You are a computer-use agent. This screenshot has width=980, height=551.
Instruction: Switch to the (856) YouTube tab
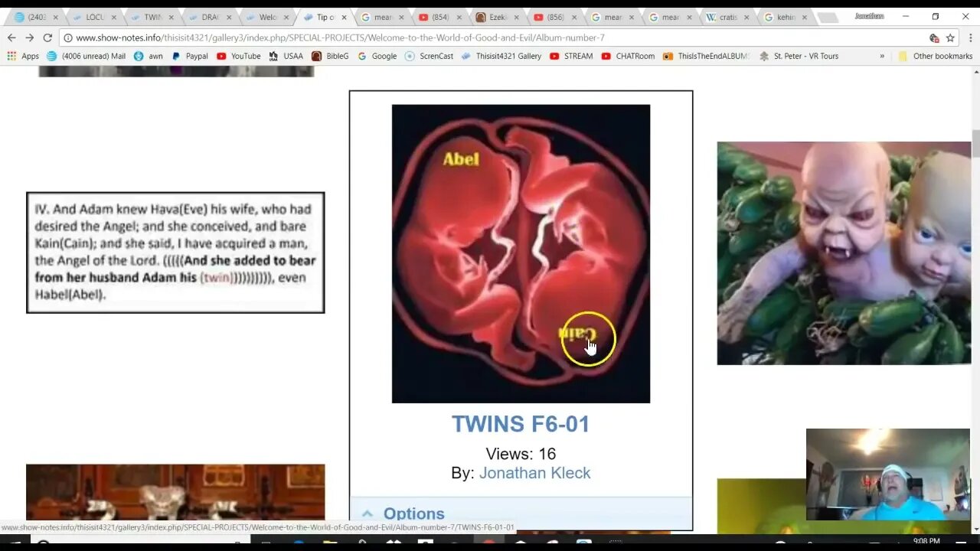click(553, 17)
